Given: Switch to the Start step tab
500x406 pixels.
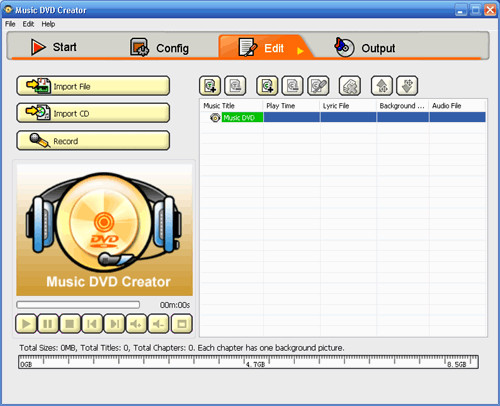Looking at the screenshot, I should (x=54, y=47).
